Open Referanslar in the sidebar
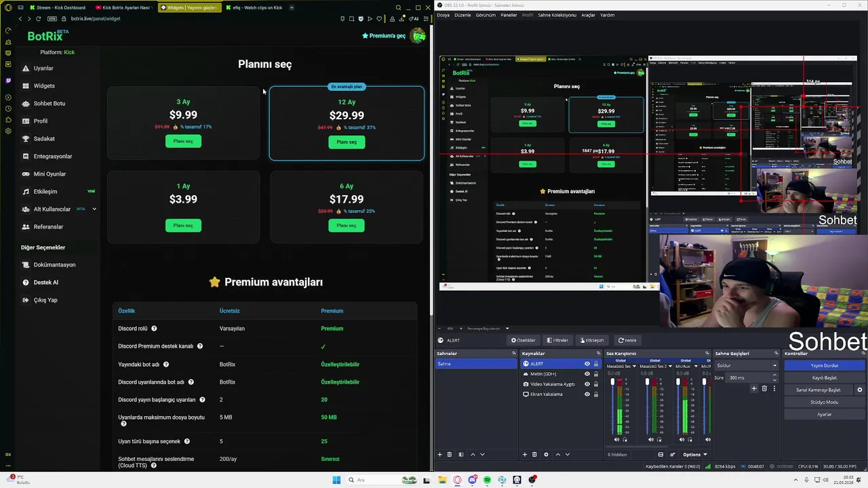 pos(48,227)
